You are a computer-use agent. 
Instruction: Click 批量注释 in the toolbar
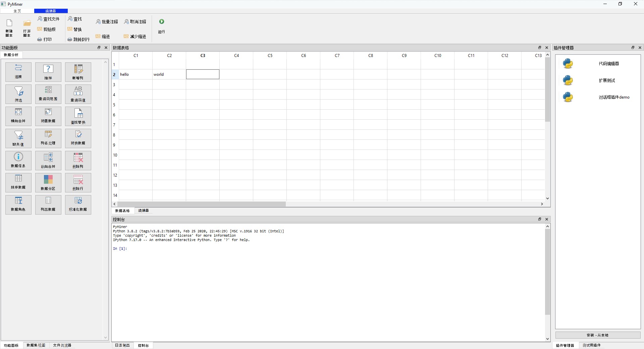(107, 22)
